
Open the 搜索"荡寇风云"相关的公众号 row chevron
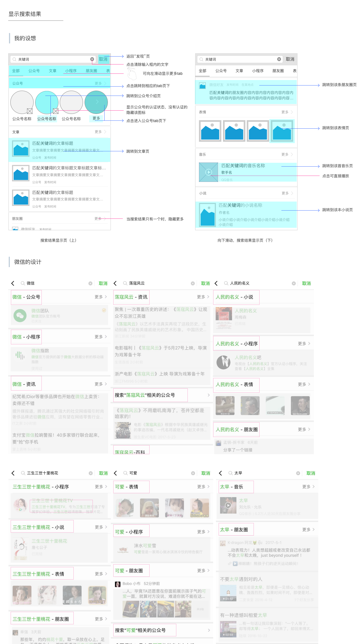click(x=209, y=395)
